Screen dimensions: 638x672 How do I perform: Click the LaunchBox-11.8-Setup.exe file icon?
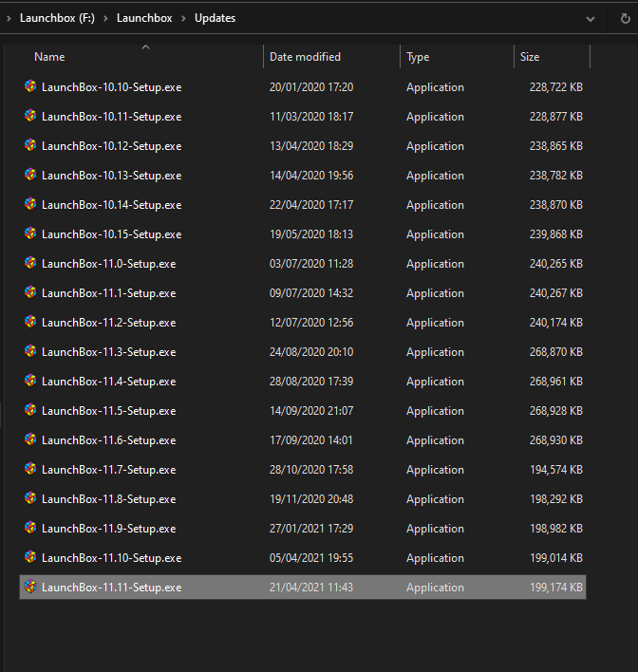[30, 498]
